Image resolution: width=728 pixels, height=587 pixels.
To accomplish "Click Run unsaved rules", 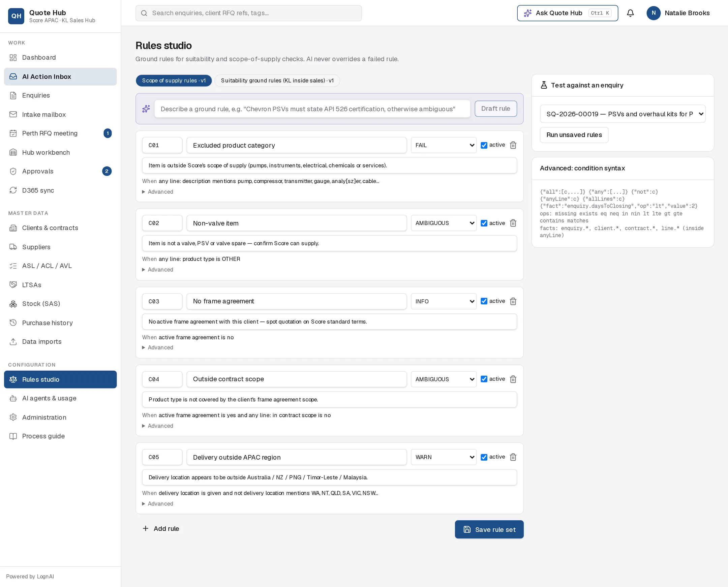I will (574, 135).
